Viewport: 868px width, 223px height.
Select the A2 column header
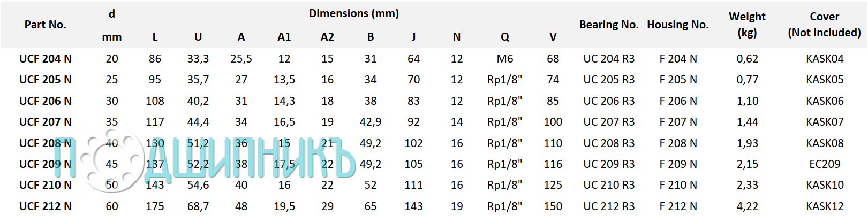pyautogui.click(x=327, y=37)
